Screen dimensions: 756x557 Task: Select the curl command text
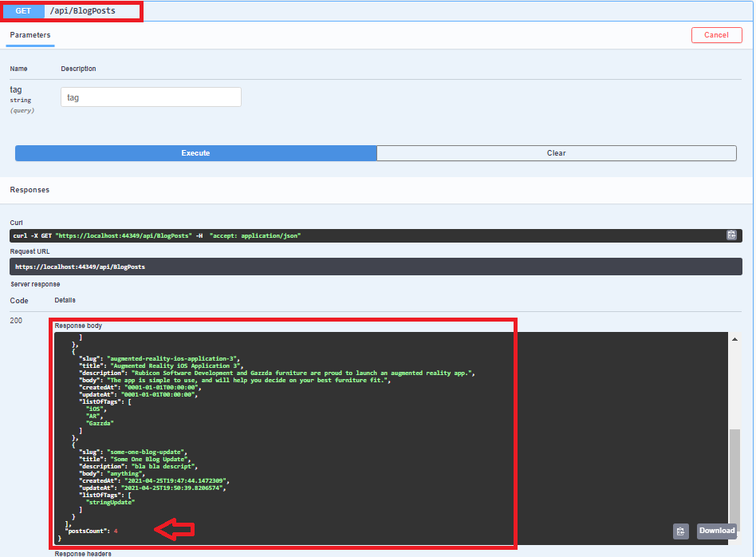point(156,235)
